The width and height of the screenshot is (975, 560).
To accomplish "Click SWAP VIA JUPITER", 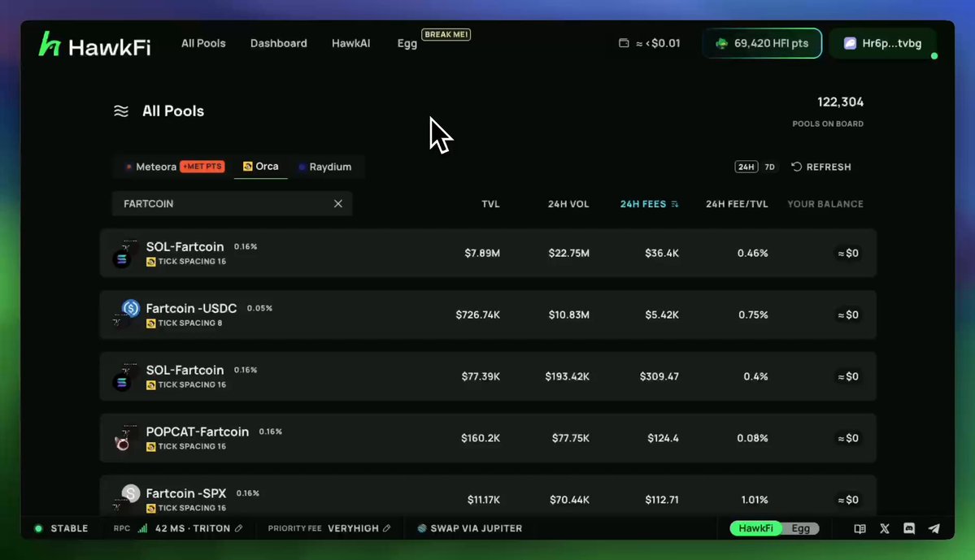I will tap(469, 528).
